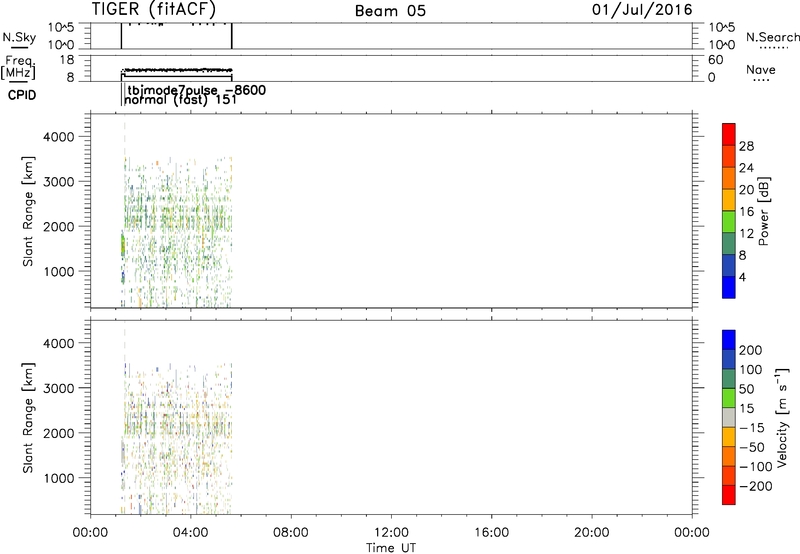Select the normal (fast) 151 CPID text

pos(181,99)
